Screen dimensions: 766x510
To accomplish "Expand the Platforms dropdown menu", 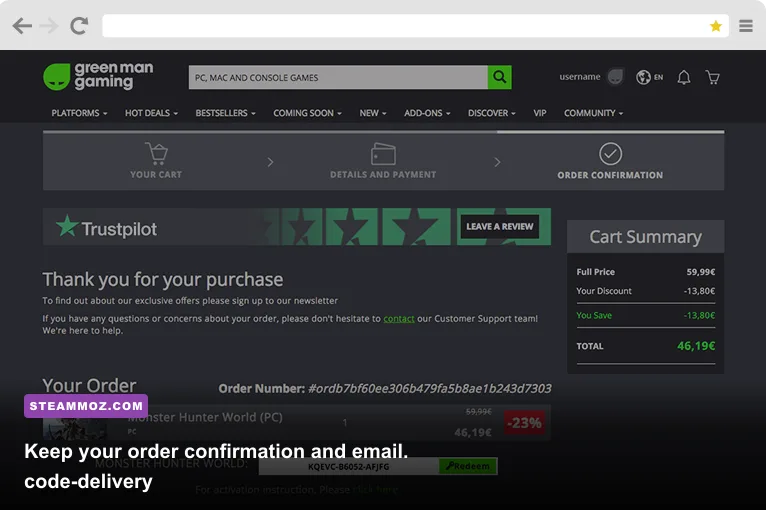I will tap(79, 113).
